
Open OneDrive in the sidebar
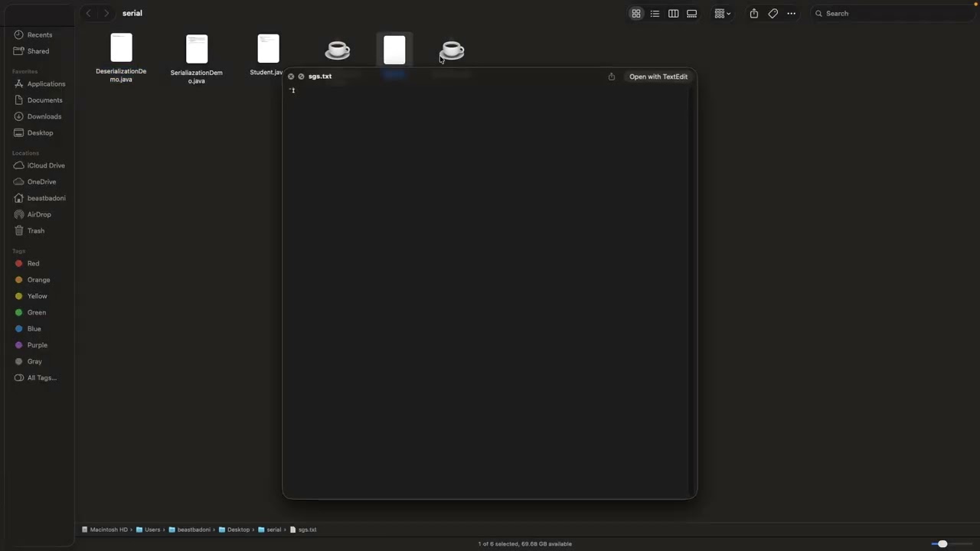41,181
